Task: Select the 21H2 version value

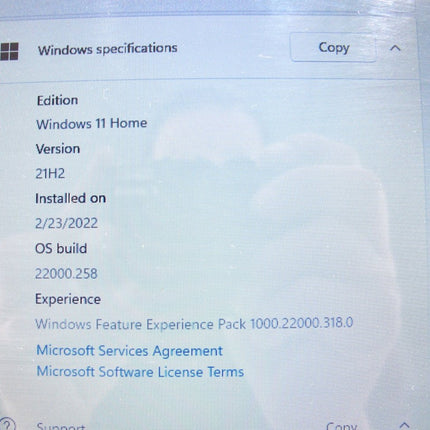Action: tap(50, 174)
